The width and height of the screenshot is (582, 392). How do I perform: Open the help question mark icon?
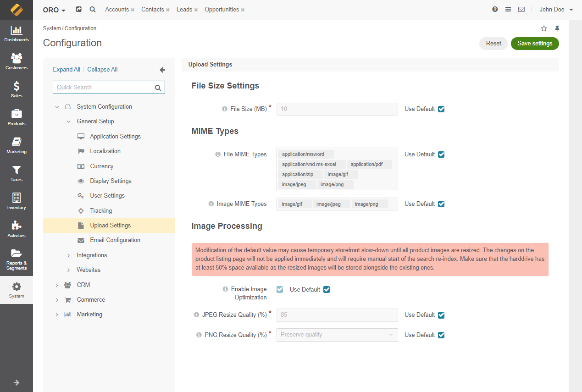[495, 9]
